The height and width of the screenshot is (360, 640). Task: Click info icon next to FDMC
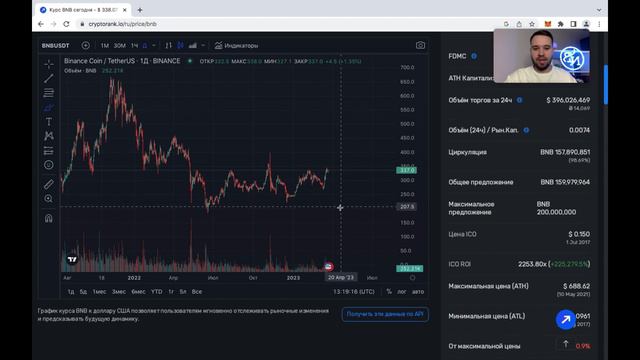474,56
